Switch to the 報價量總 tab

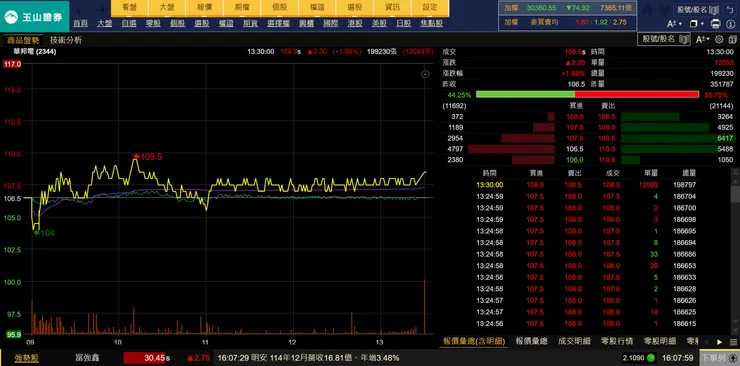(531, 341)
